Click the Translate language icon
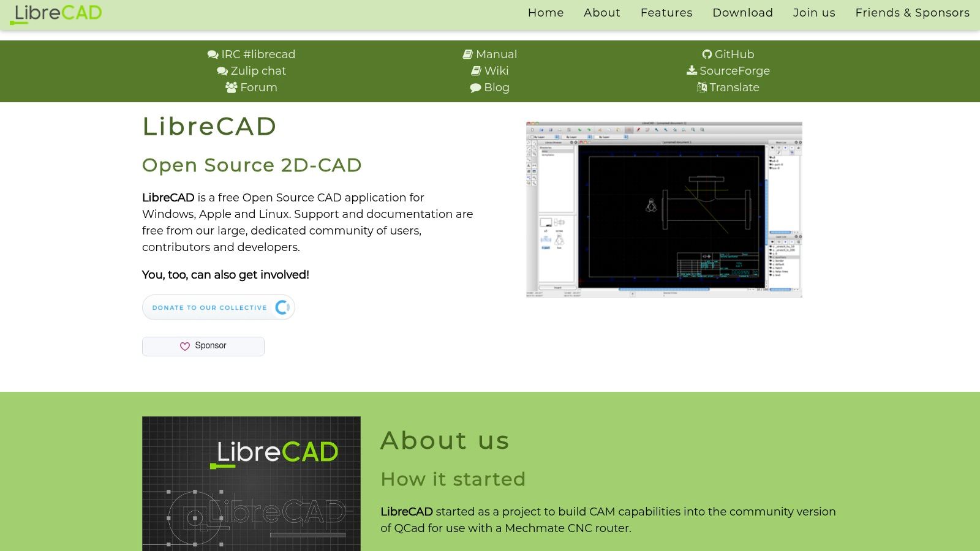 702,88
